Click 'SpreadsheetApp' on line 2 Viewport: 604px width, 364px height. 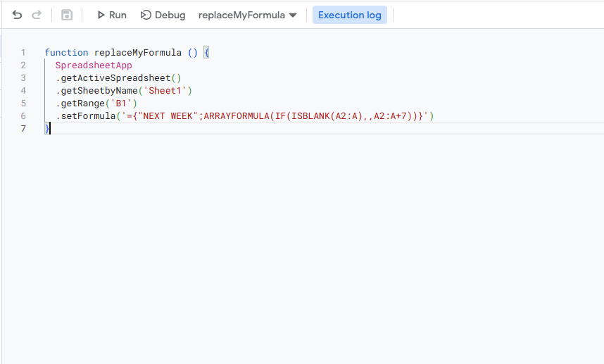94,65
